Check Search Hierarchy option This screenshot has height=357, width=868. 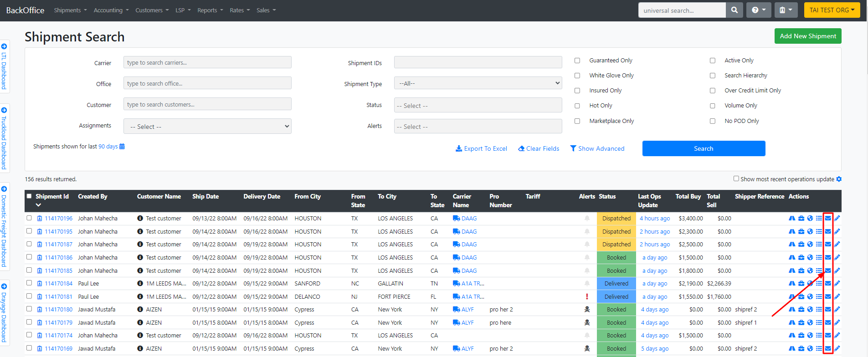[713, 76]
